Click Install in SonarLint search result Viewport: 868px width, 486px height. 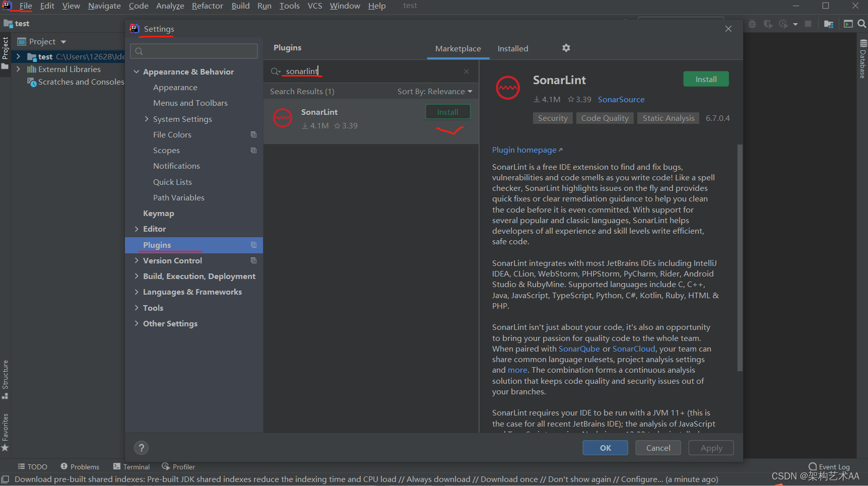pyautogui.click(x=447, y=112)
